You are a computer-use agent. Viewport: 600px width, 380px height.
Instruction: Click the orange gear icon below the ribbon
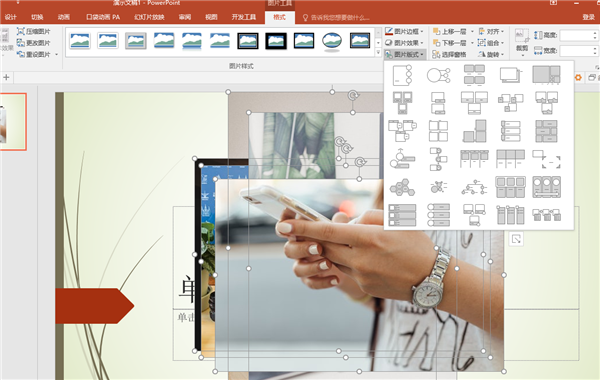(578, 77)
